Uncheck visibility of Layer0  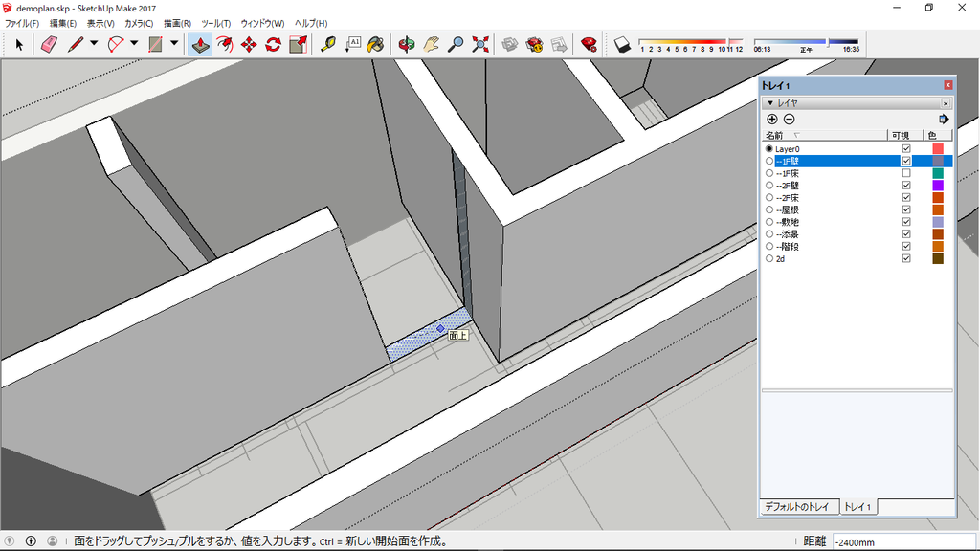[x=906, y=148]
